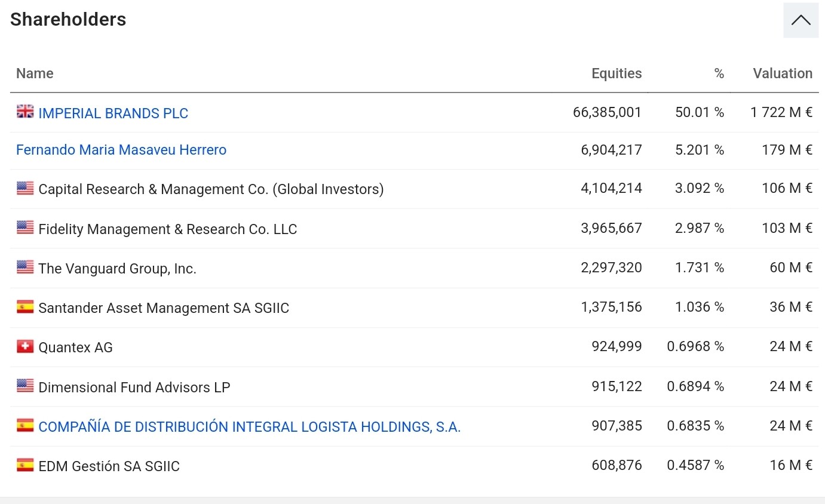Screen dimensions: 825x504
Task: Click UK flag icon beside Imperial Brands
Action: [x=25, y=111]
